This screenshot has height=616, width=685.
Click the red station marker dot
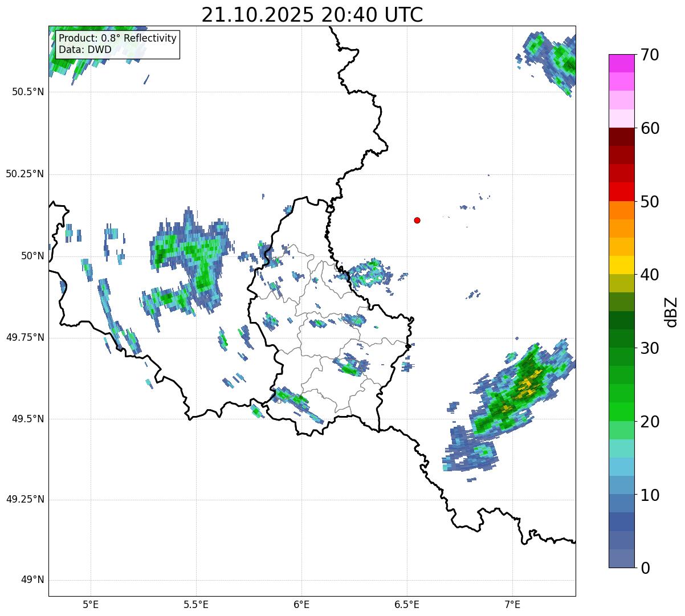[417, 220]
